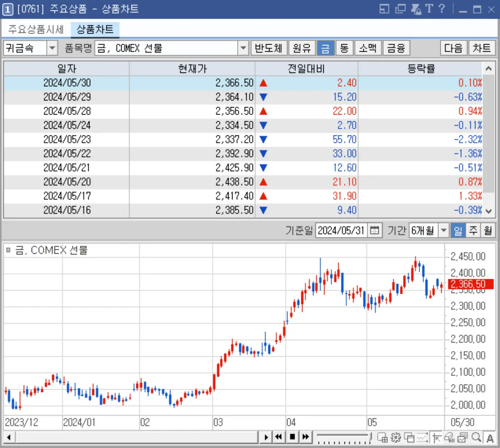Screen dimensions: 500x448
Task: Click the -2.32% rate on 2024/05/23
Action: click(x=467, y=140)
